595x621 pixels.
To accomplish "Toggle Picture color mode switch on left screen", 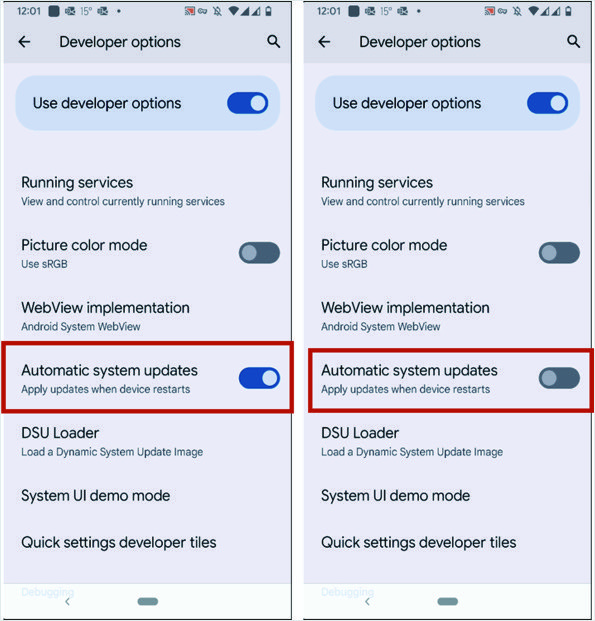I will 259,253.
